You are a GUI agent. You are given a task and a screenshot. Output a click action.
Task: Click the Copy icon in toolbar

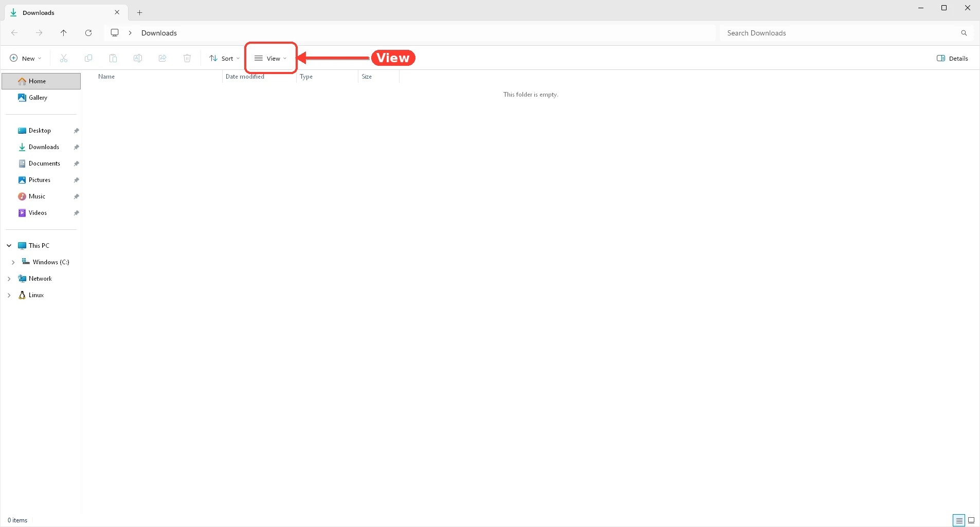point(88,58)
